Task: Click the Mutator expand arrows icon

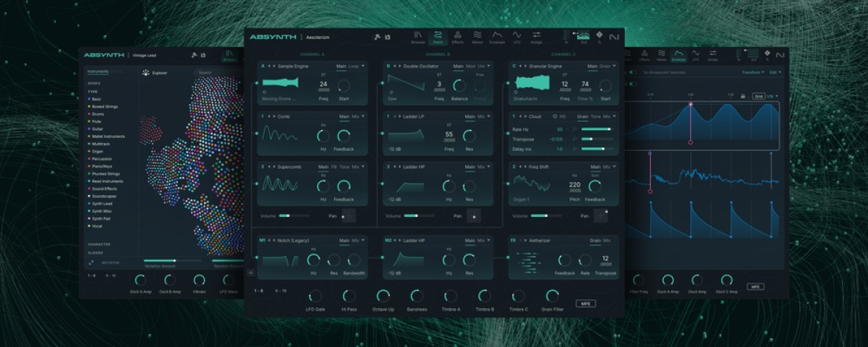Action: [91, 262]
